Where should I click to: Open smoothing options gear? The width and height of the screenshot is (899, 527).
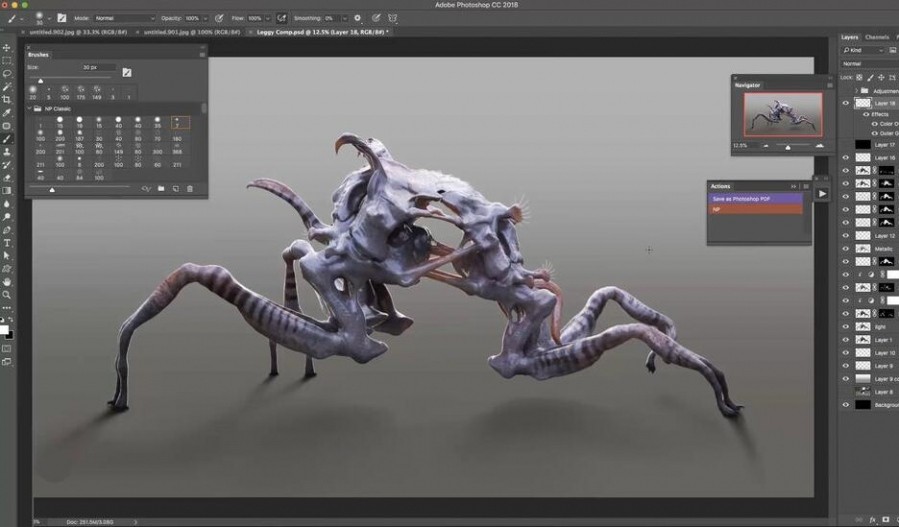[358, 18]
